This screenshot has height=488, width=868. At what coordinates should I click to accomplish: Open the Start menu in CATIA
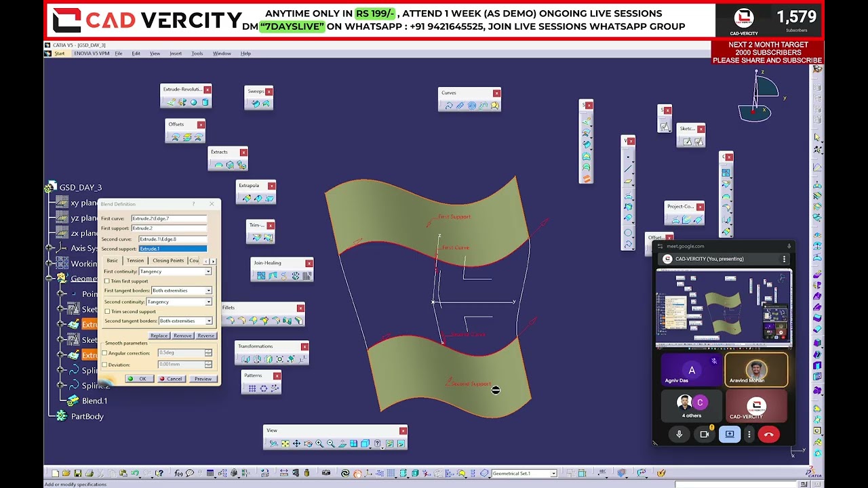coord(60,54)
